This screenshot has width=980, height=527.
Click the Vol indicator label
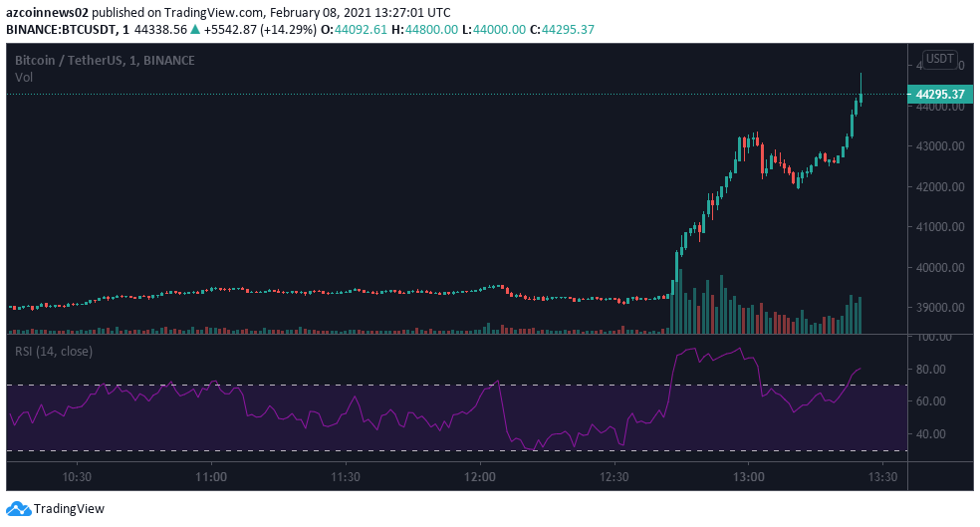[24, 78]
